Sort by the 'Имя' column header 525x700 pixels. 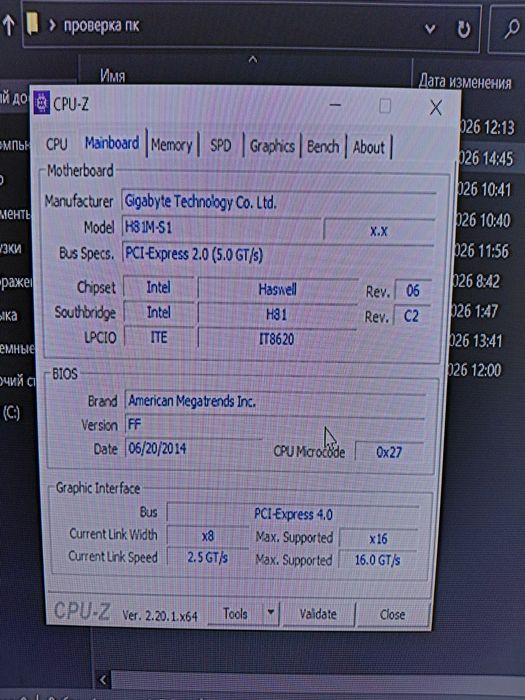(112, 76)
